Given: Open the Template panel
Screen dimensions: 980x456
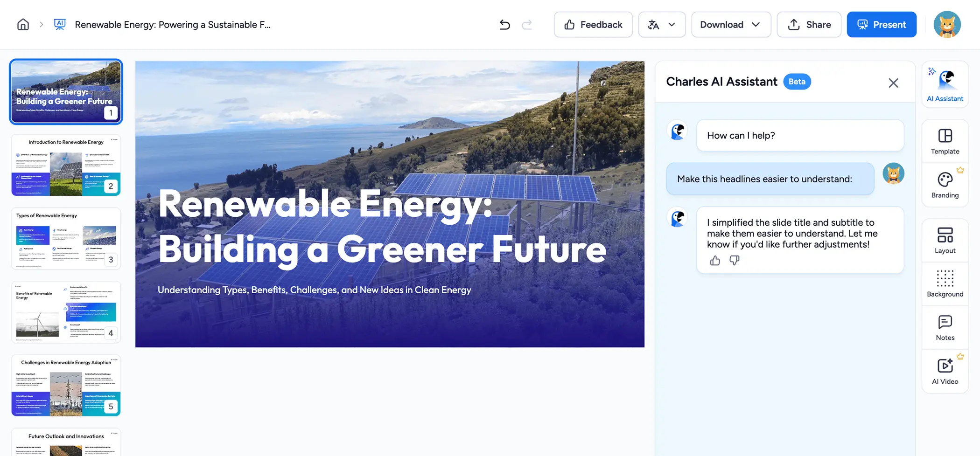Looking at the screenshot, I should pos(945,141).
